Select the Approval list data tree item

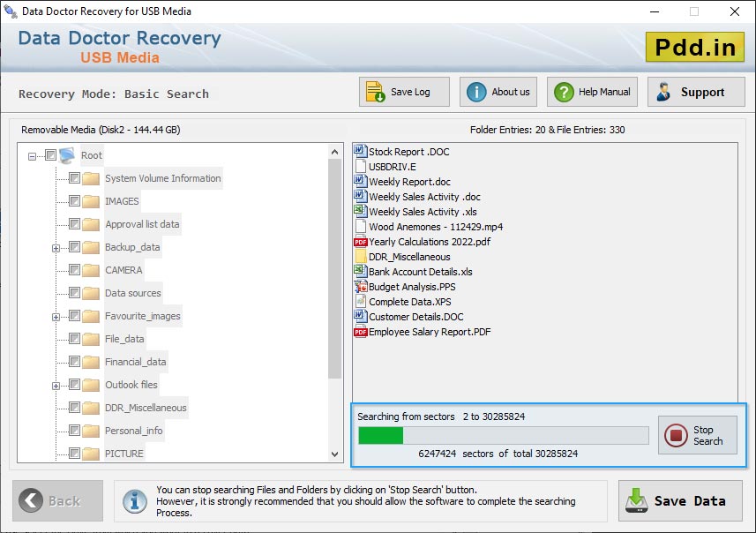coord(142,224)
